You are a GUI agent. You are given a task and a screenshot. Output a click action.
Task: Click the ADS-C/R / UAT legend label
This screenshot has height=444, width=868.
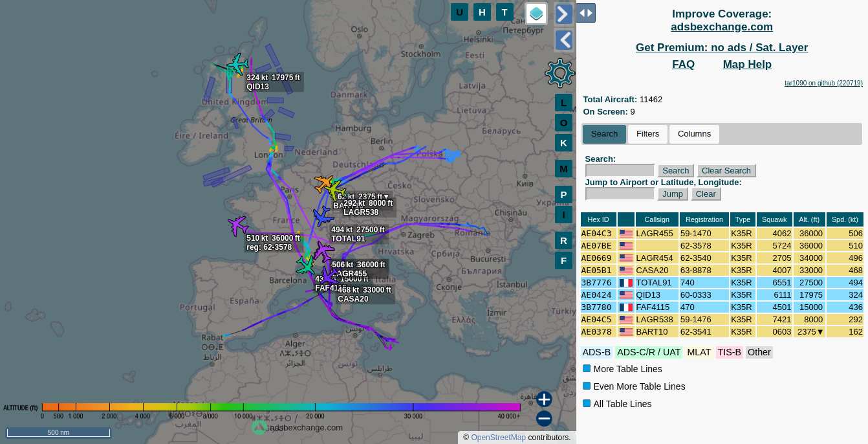649,352
